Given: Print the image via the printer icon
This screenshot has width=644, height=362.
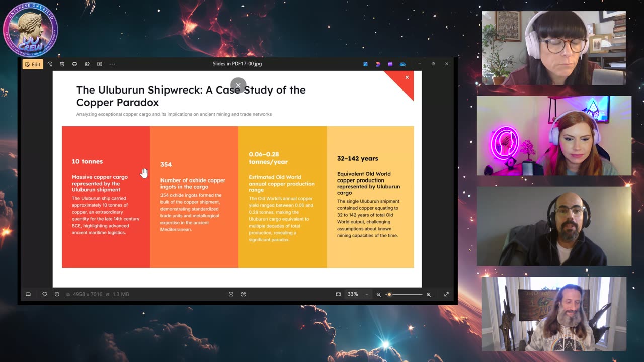Looking at the screenshot, I should coord(74,64).
